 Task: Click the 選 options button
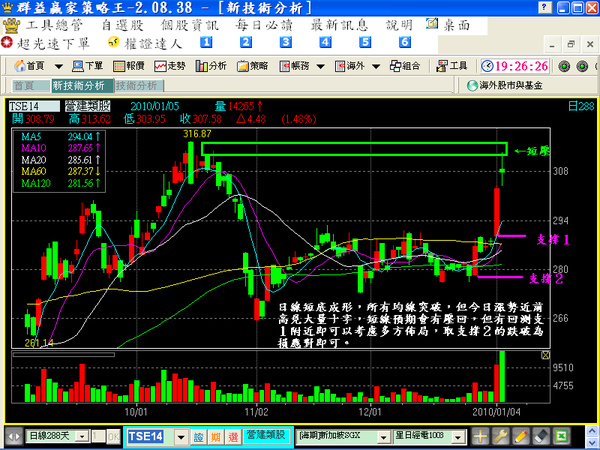tap(233, 436)
